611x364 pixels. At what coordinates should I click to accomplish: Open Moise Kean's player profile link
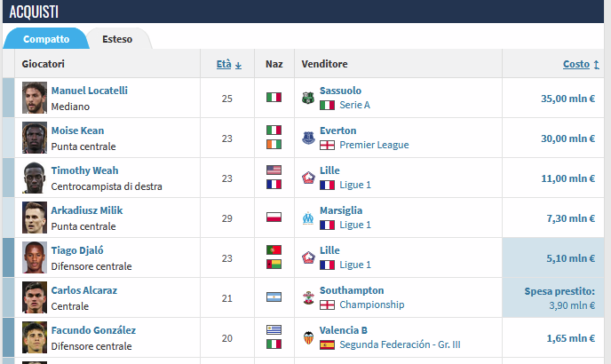77,131
